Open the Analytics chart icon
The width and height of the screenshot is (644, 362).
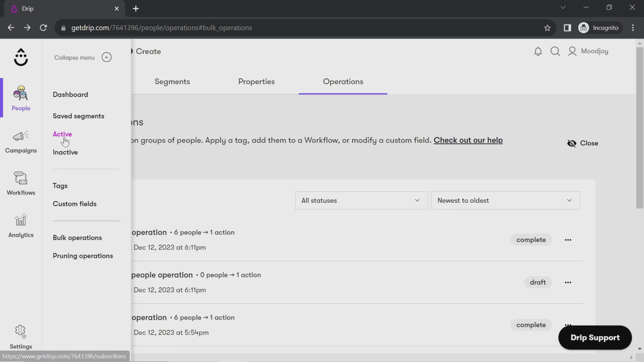(x=21, y=220)
